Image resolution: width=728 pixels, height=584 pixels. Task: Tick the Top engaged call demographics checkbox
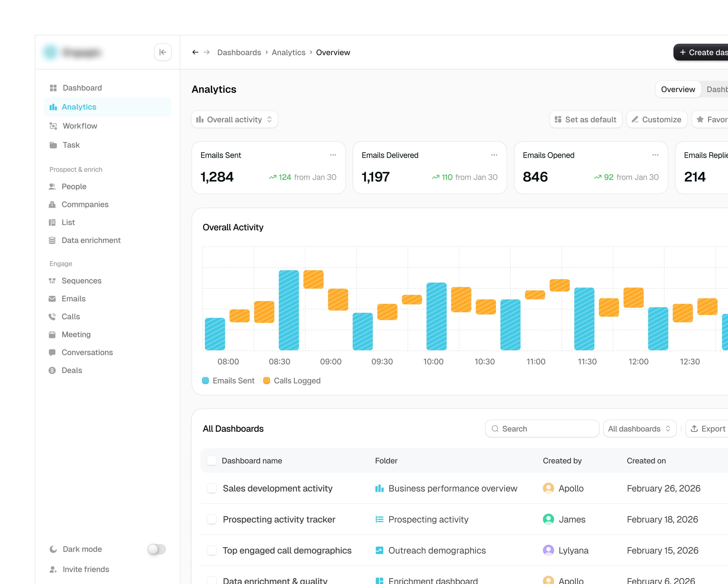pos(212,551)
